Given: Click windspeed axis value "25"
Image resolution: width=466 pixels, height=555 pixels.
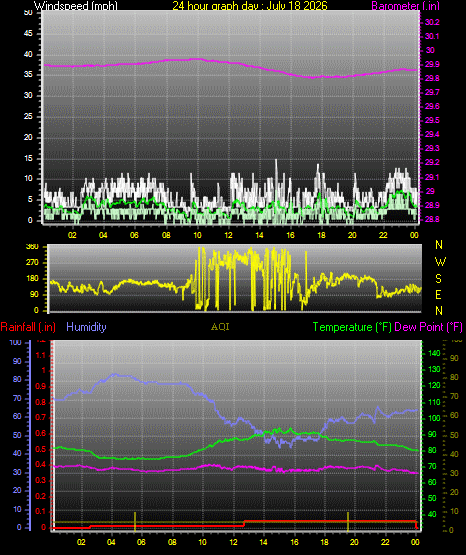Looking at the screenshot, I should [28, 116].
